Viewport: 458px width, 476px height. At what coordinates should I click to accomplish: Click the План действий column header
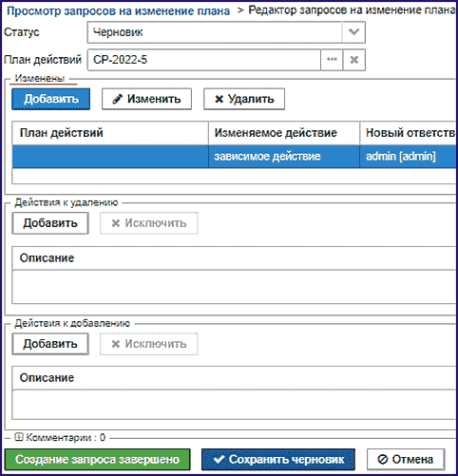(110, 133)
